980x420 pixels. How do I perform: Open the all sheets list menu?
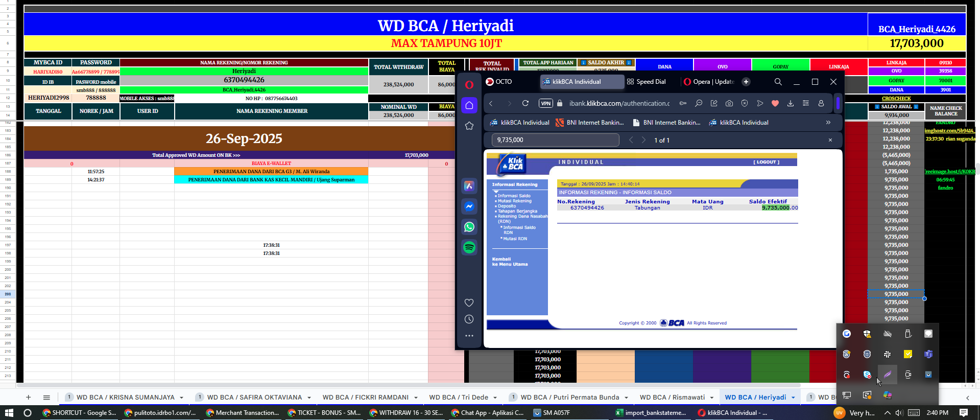[x=46, y=398]
